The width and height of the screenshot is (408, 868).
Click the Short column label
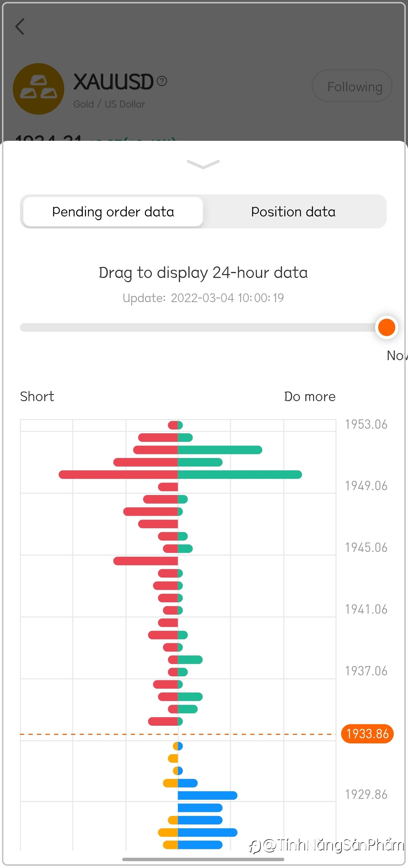(37, 396)
